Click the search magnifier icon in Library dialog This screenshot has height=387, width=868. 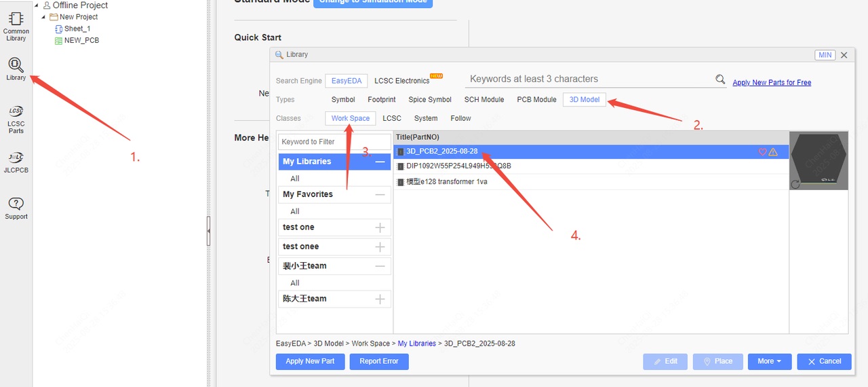(720, 79)
